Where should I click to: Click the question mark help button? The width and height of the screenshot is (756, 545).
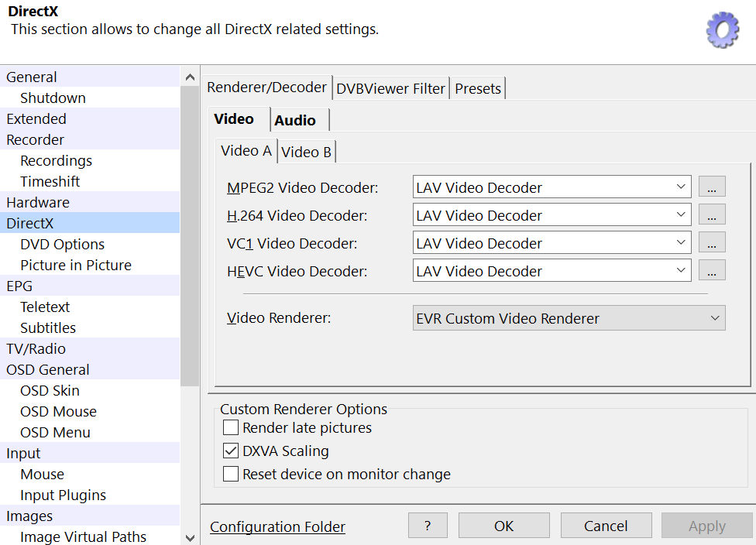(x=428, y=526)
